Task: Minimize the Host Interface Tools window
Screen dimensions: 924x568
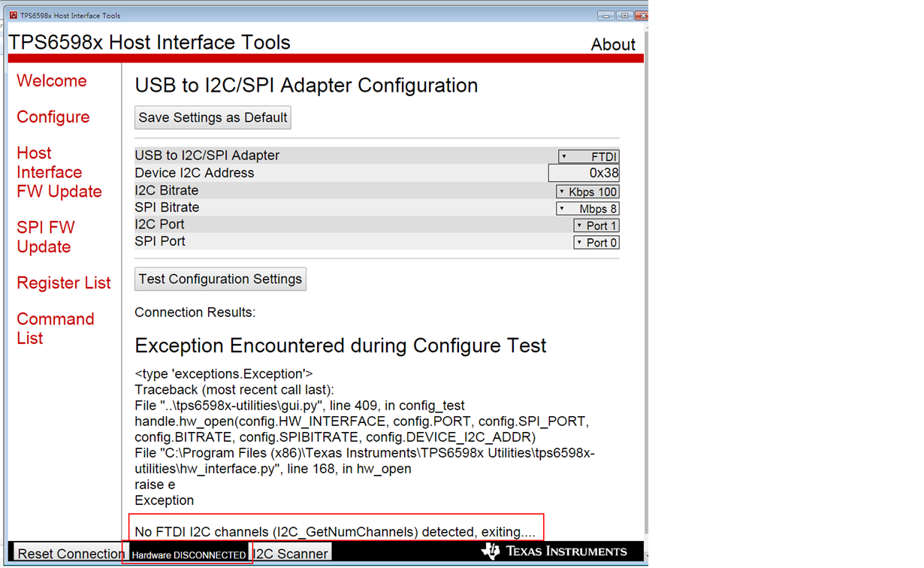Action: pyautogui.click(x=605, y=15)
